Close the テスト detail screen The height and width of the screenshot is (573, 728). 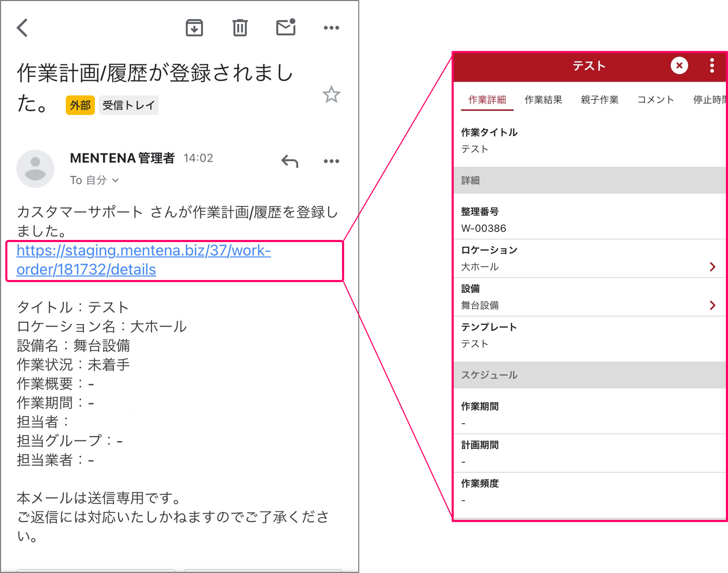pyautogui.click(x=679, y=65)
